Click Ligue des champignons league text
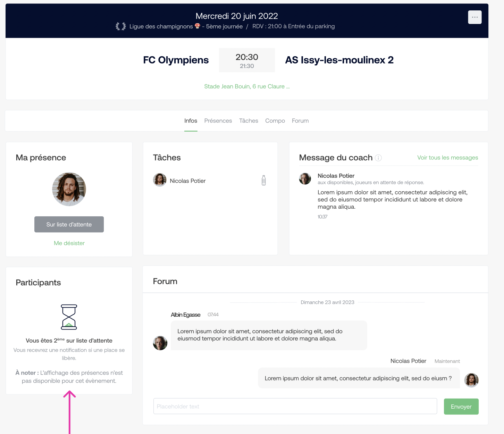Image resolution: width=504 pixels, height=434 pixels. coord(161,26)
